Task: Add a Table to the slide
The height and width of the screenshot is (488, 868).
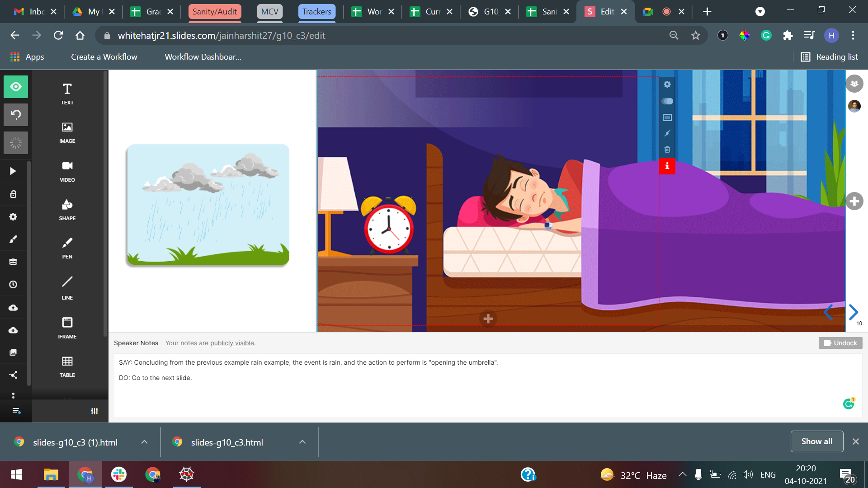Action: click(x=67, y=366)
